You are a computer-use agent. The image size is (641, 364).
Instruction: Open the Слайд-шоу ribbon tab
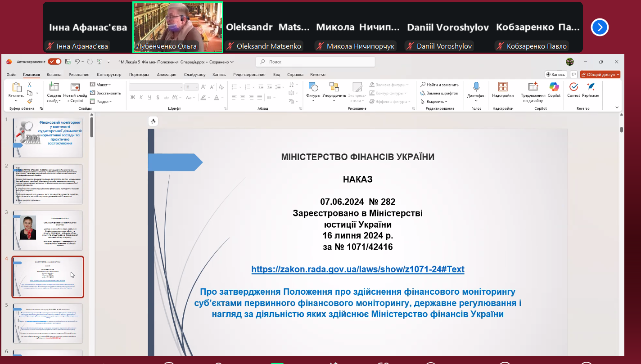point(194,75)
